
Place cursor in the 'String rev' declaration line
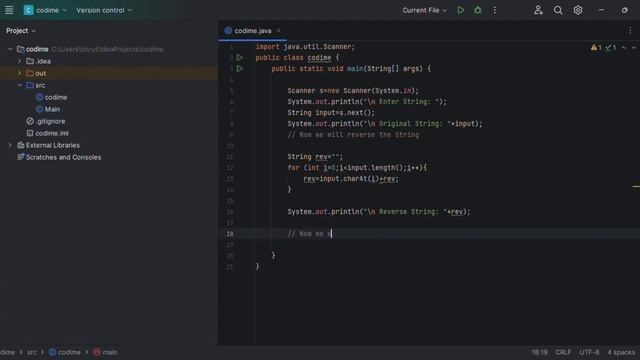315,157
